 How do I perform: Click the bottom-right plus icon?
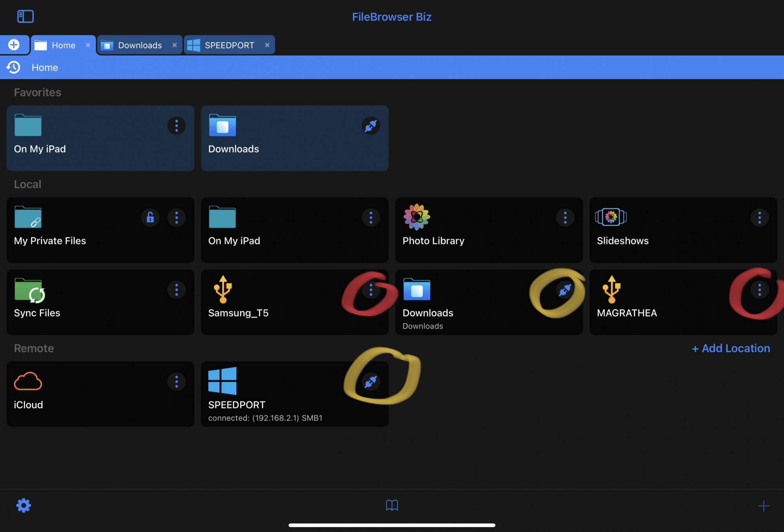[763, 506]
